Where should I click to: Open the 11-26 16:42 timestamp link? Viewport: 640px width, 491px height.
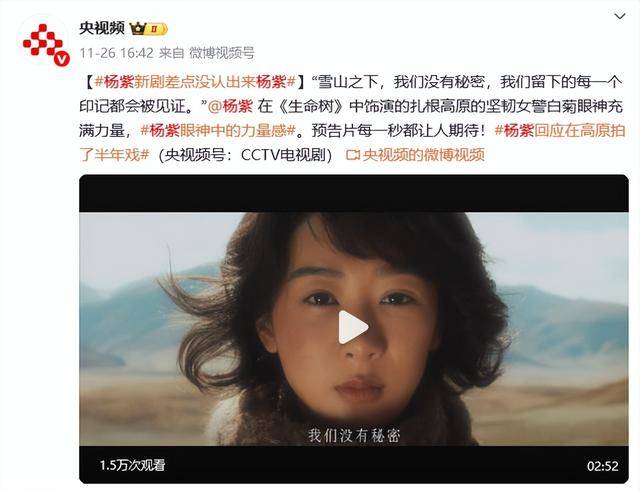(x=116, y=53)
